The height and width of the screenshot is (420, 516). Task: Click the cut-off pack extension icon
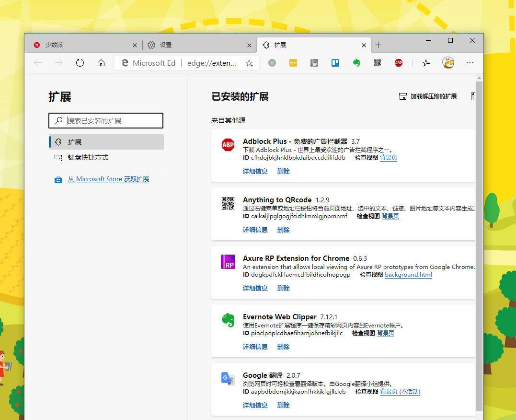473,96
